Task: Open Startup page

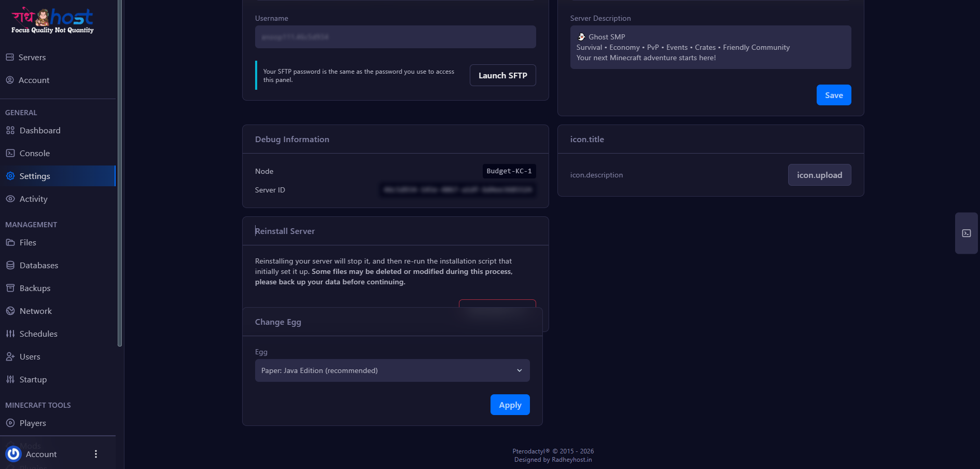Action: pos(33,379)
